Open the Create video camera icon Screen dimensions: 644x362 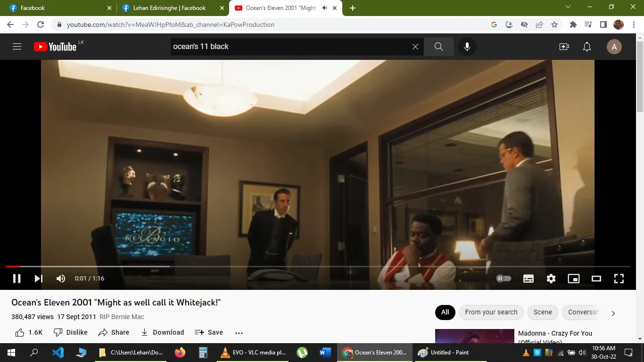click(564, 47)
